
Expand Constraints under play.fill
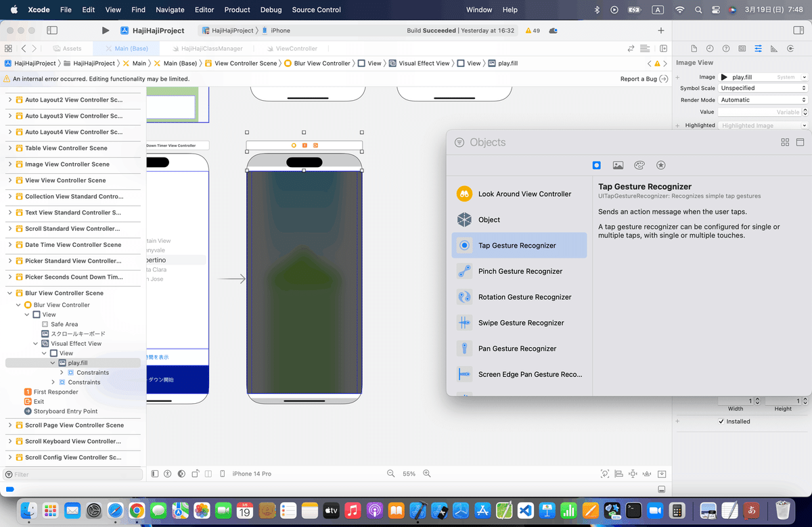[x=62, y=373]
